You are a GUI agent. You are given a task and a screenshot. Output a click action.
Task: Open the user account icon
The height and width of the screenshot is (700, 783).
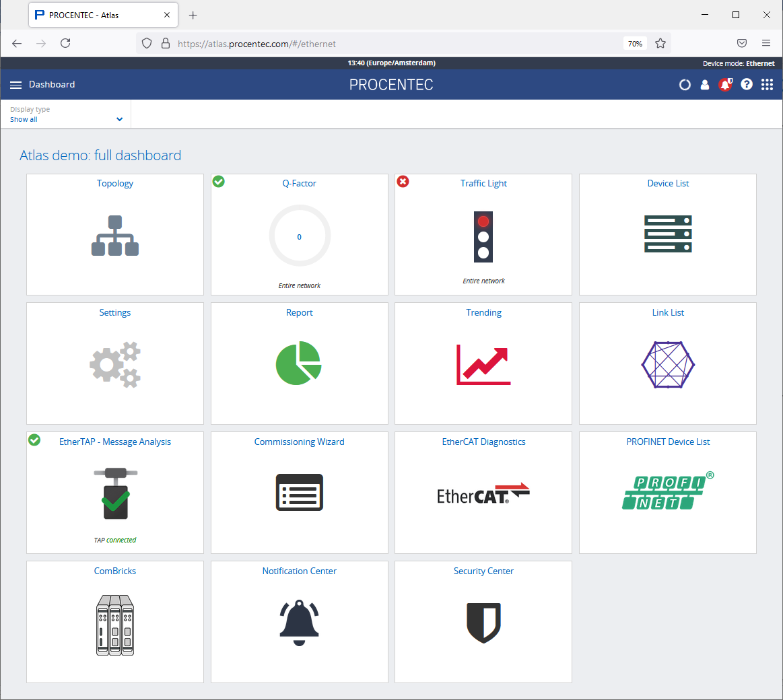tap(705, 85)
